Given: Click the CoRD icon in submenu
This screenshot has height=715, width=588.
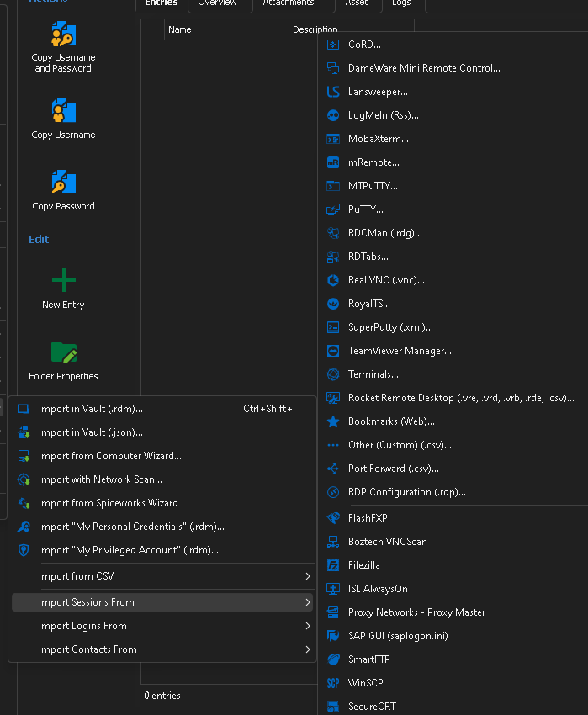Looking at the screenshot, I should click(333, 45).
